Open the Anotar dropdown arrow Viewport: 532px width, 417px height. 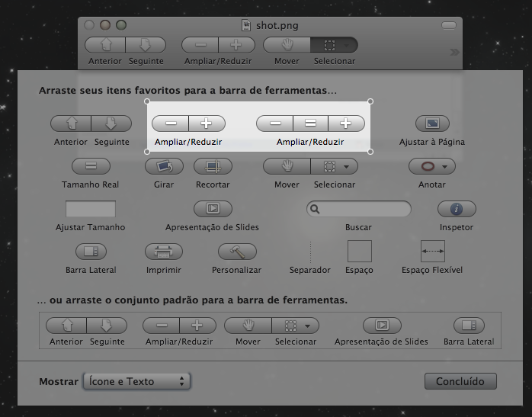pos(444,167)
